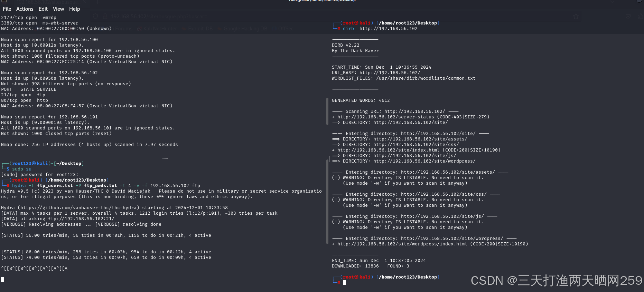Click 'GENERATED WORDS: 4612' line

361,100
